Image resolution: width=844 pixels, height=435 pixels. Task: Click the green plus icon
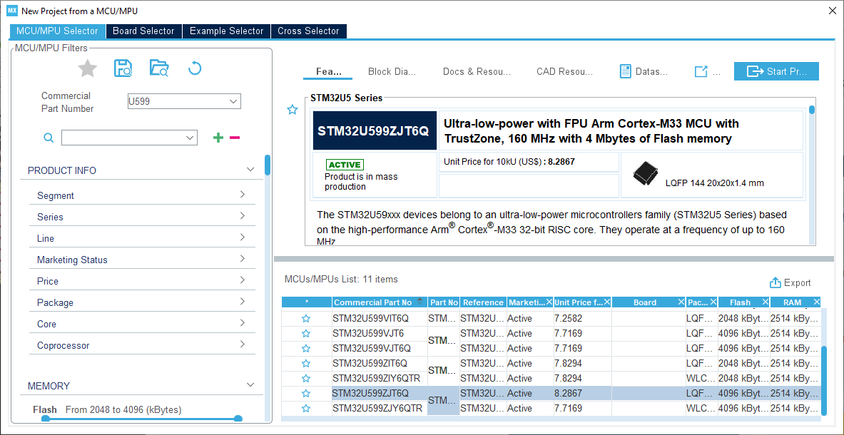218,138
